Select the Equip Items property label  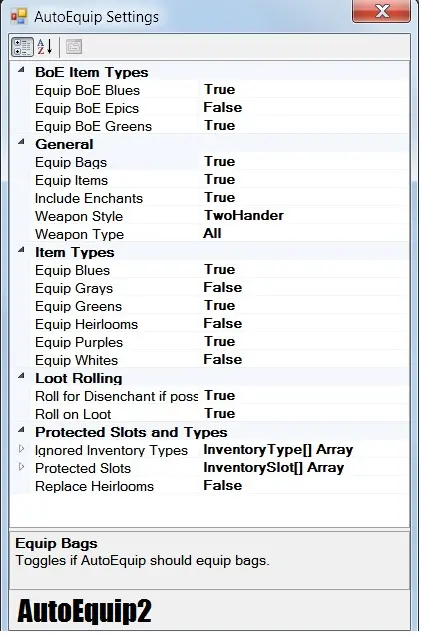[72, 181]
